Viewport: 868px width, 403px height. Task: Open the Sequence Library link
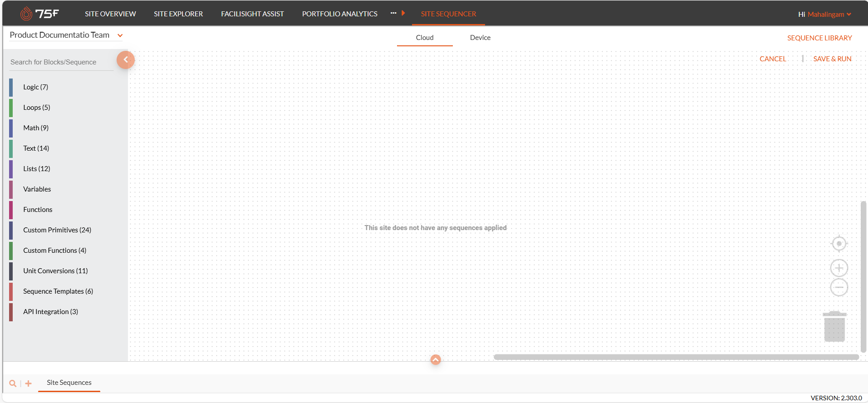[x=819, y=38]
